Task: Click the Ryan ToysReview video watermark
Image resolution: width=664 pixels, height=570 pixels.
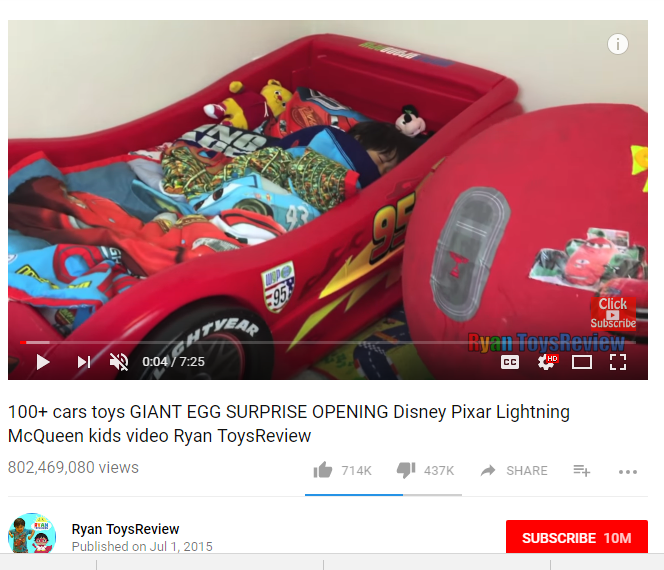Action: (546, 342)
